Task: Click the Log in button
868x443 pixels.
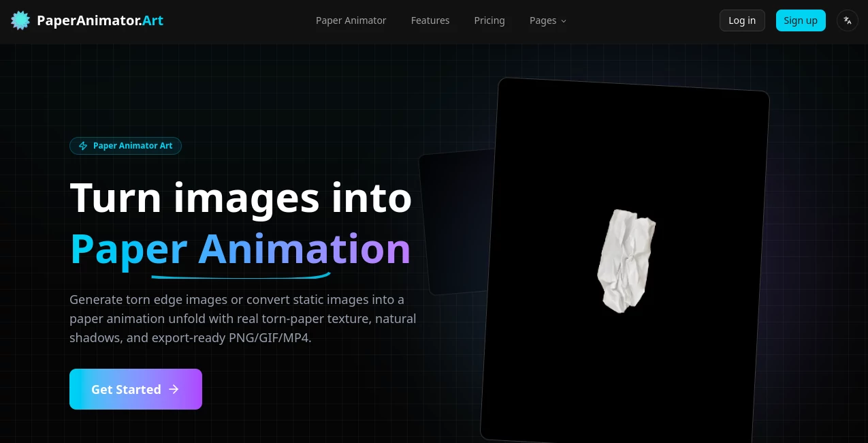Action: point(742,20)
